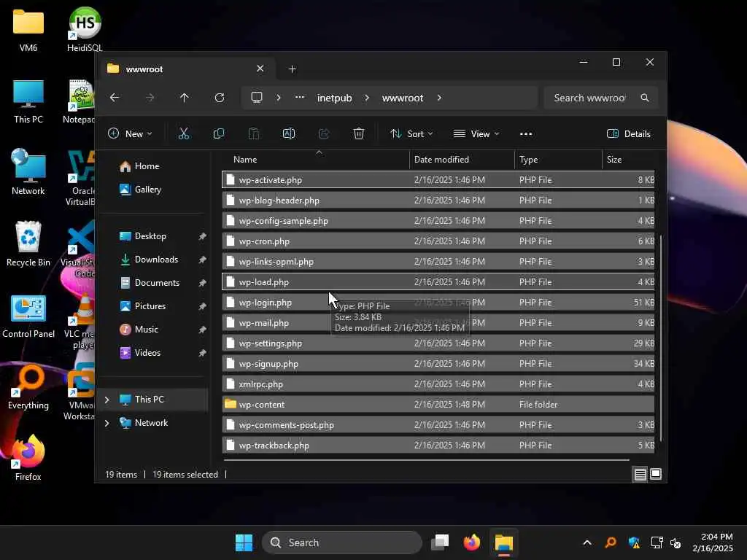Click wwwroot in the breadcrumb path

pos(403,98)
